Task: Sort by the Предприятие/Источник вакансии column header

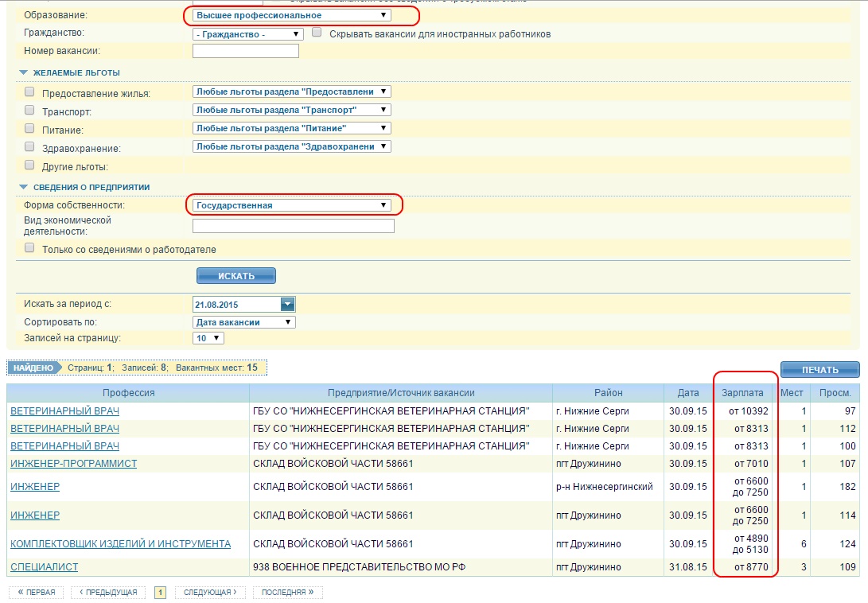Action: (401, 393)
